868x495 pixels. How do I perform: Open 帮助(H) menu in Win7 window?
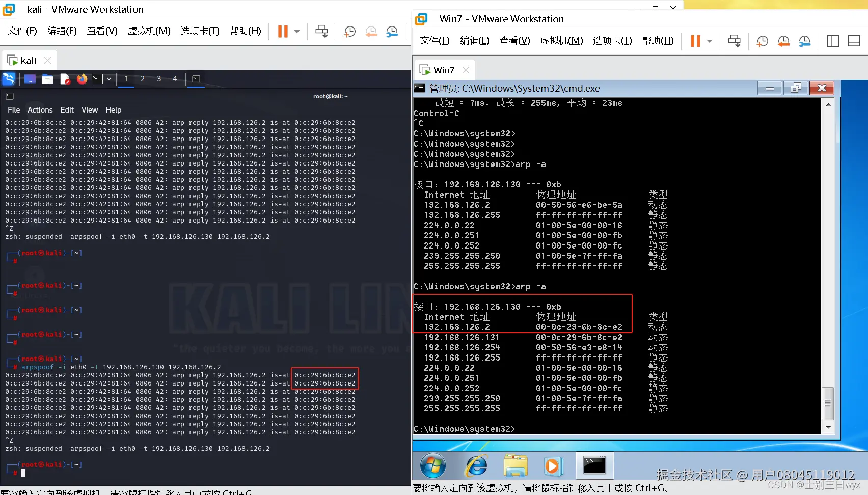pyautogui.click(x=658, y=41)
